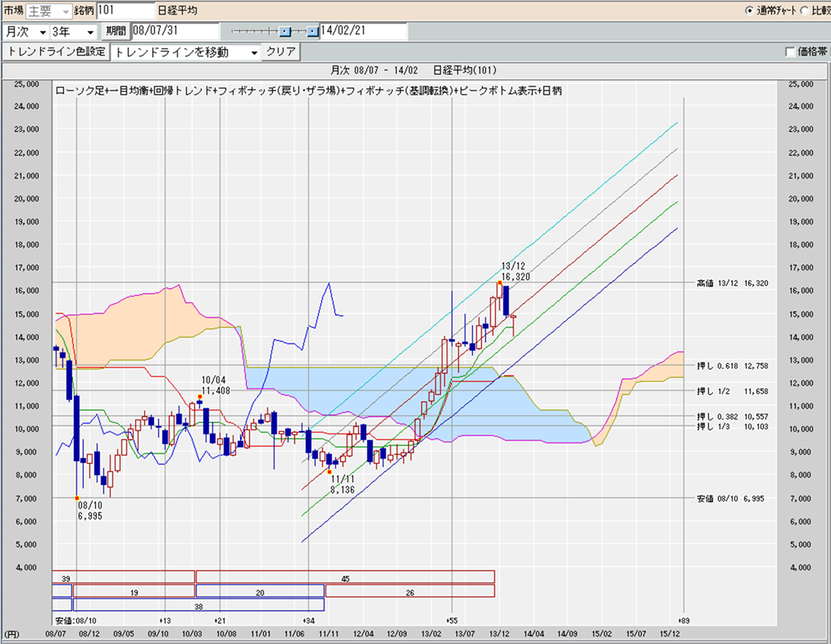
Task: Click the cycle box labeled 39
Action: [x=124, y=577]
